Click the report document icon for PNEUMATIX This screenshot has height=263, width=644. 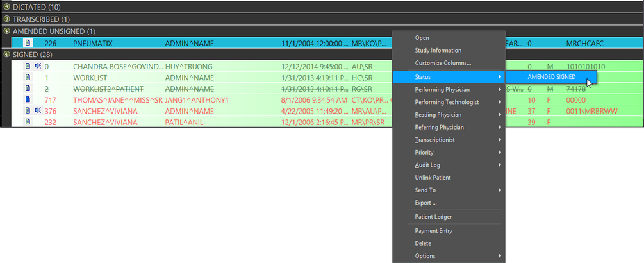(28, 43)
